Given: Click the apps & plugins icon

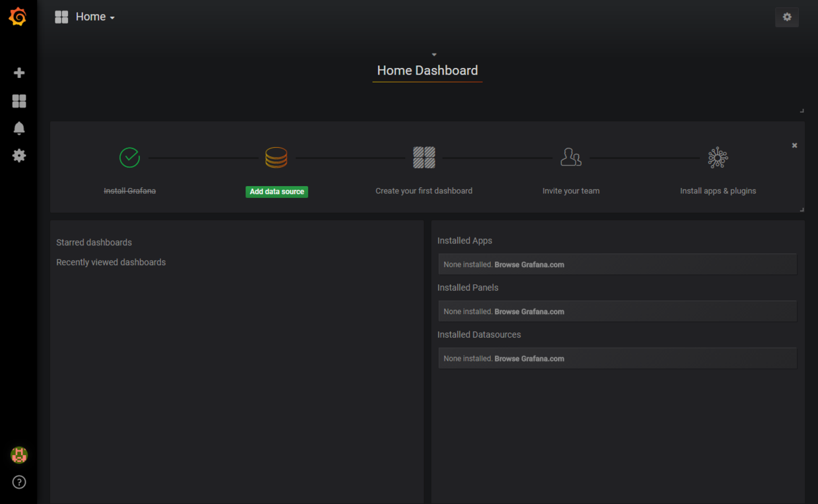Looking at the screenshot, I should pos(718,158).
